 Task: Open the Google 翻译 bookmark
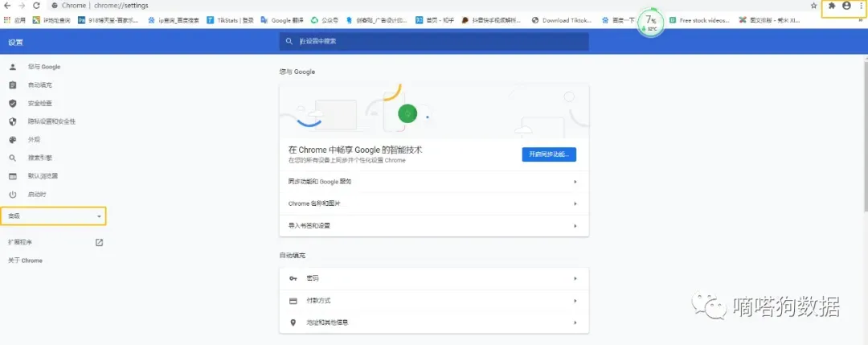pos(281,20)
